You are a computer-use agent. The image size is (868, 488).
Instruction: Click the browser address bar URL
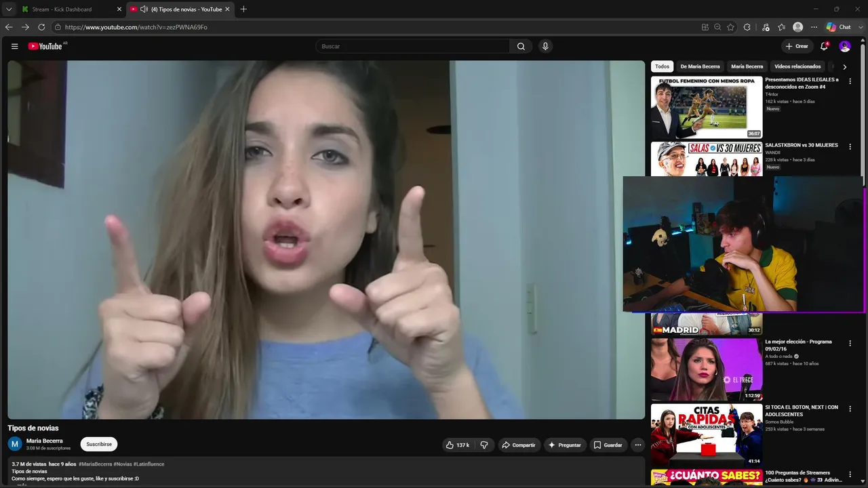tap(136, 27)
